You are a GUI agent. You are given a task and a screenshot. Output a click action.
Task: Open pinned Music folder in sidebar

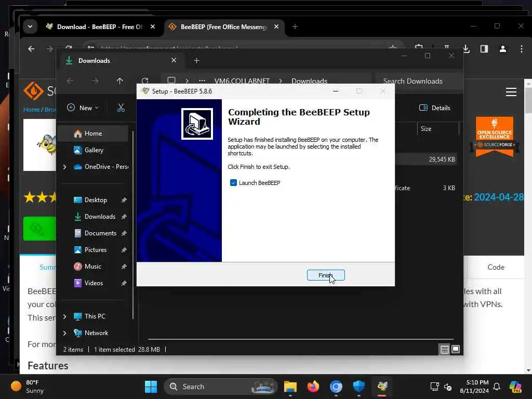pos(92,267)
